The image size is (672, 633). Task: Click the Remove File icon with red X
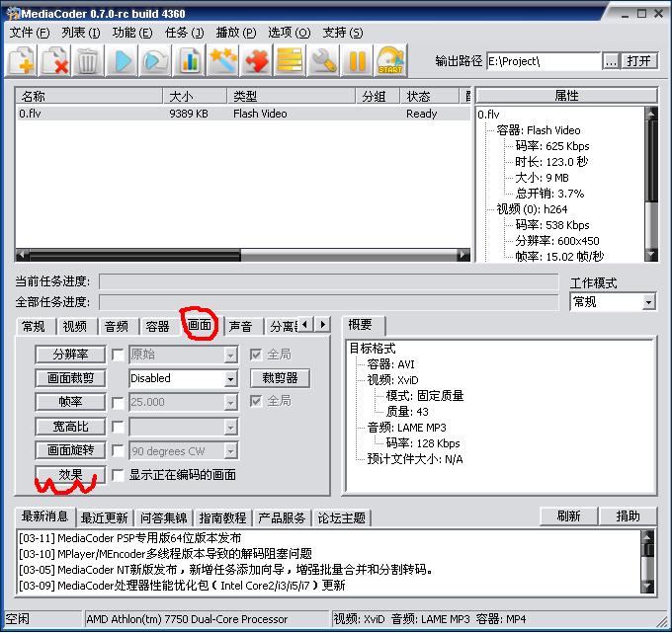55,61
